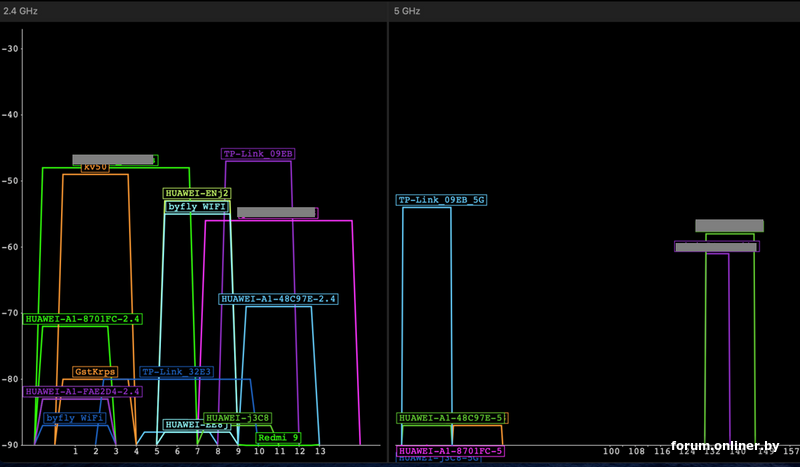Select the HUAWEI-A1-8701FC-2.4 green label

(x=83, y=319)
